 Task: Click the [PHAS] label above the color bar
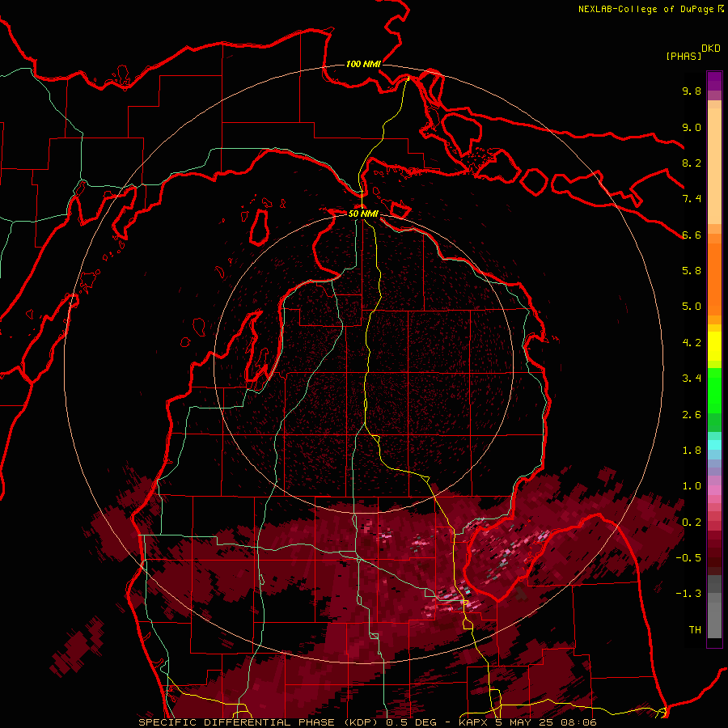[x=684, y=57]
